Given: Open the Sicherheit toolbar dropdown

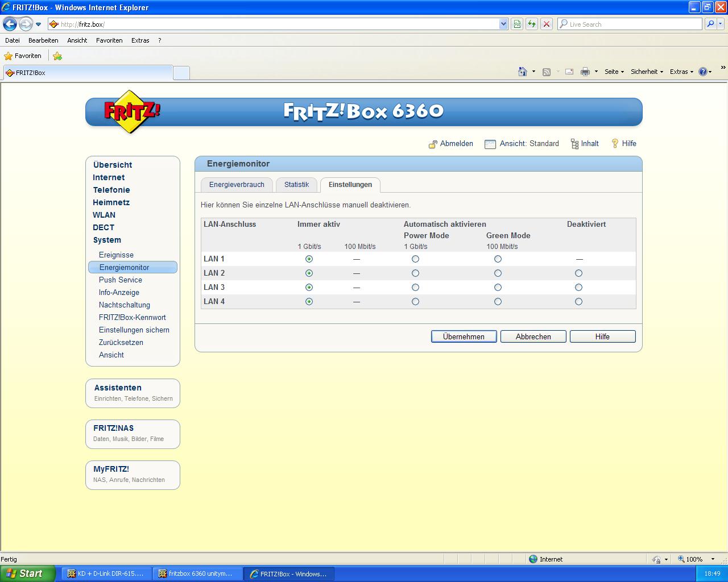Looking at the screenshot, I should (x=647, y=72).
